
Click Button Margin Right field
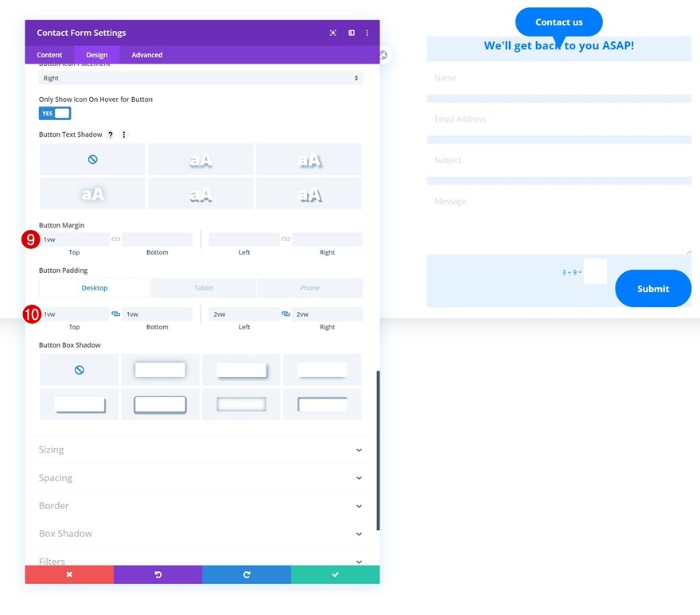click(327, 239)
